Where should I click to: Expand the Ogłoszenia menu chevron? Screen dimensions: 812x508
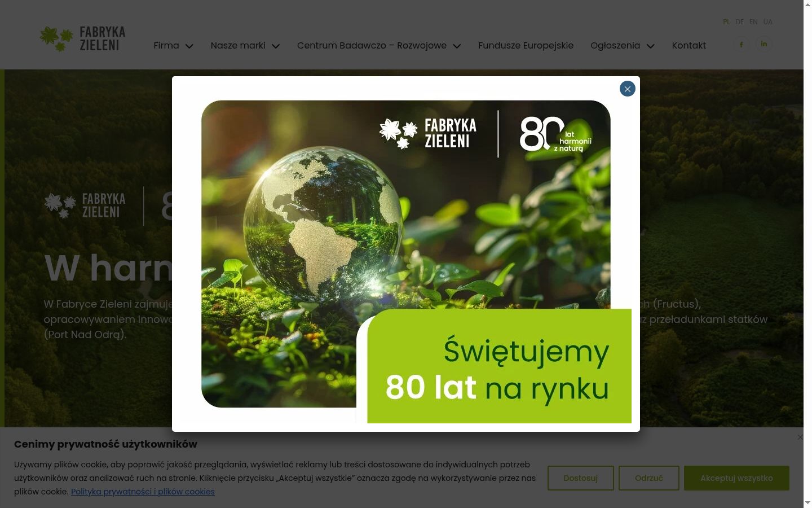(651, 46)
